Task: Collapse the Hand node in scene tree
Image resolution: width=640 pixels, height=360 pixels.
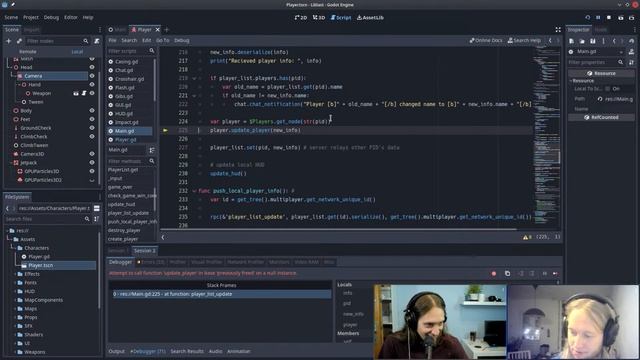Action: pyautogui.click(x=19, y=84)
